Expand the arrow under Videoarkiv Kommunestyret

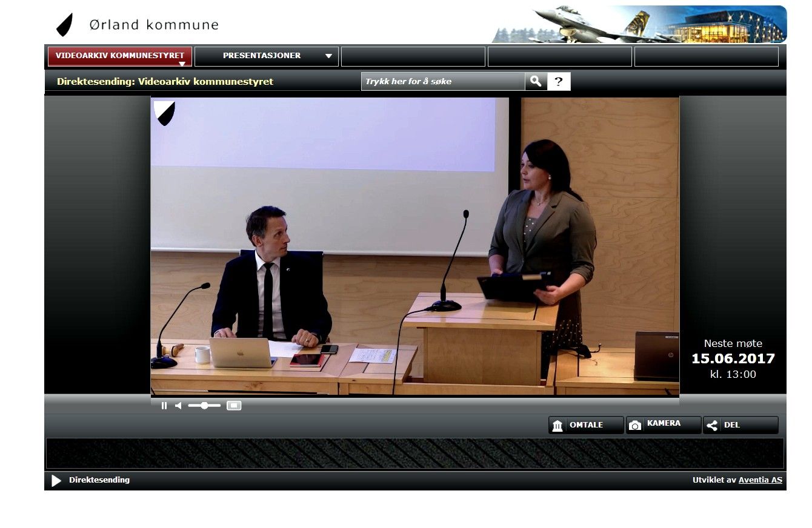[181, 64]
